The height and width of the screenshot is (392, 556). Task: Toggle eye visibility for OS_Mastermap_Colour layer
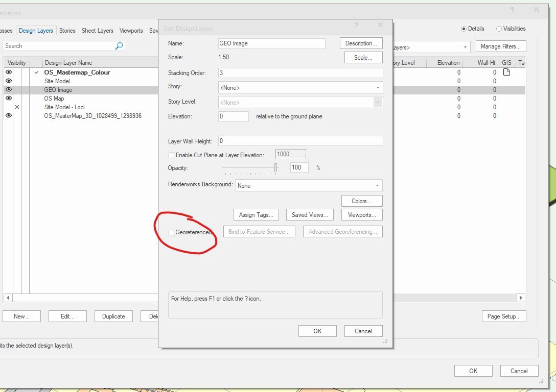[9, 72]
